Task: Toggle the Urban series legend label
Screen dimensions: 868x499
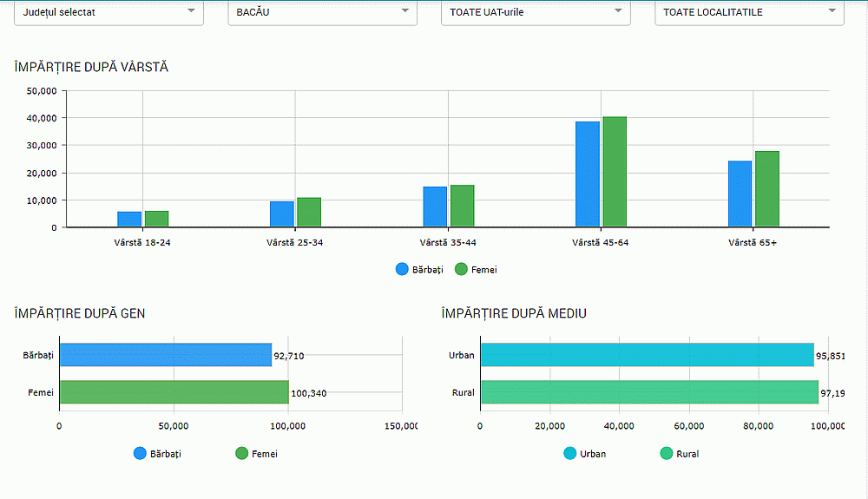Action: click(x=593, y=454)
